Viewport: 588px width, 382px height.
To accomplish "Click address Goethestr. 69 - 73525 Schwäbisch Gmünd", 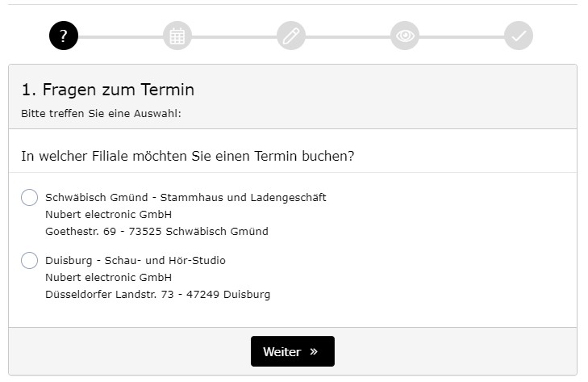I will 156,231.
